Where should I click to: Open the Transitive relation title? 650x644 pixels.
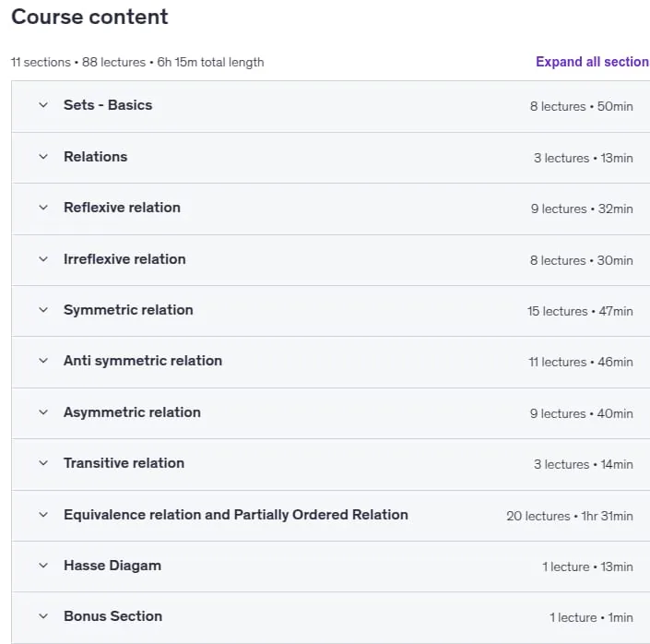click(124, 463)
